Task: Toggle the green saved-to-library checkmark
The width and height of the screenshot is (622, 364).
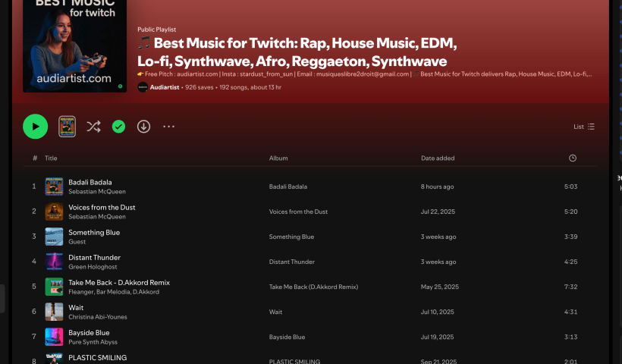Action: 118,127
